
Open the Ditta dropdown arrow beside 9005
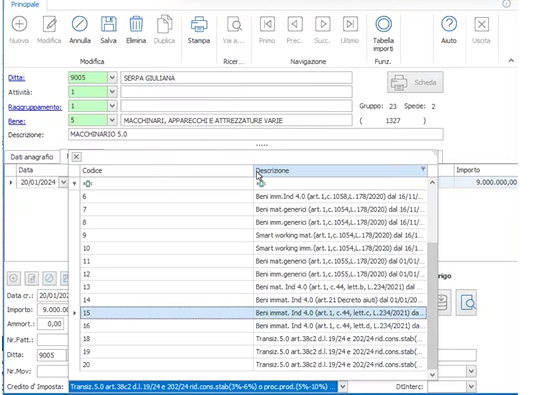click(x=112, y=78)
